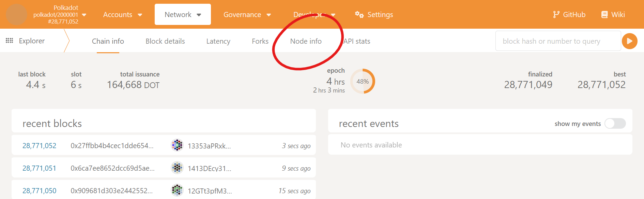Click identicon next to 13353aPRxk validator
This screenshot has width=644, height=199.
[177, 145]
